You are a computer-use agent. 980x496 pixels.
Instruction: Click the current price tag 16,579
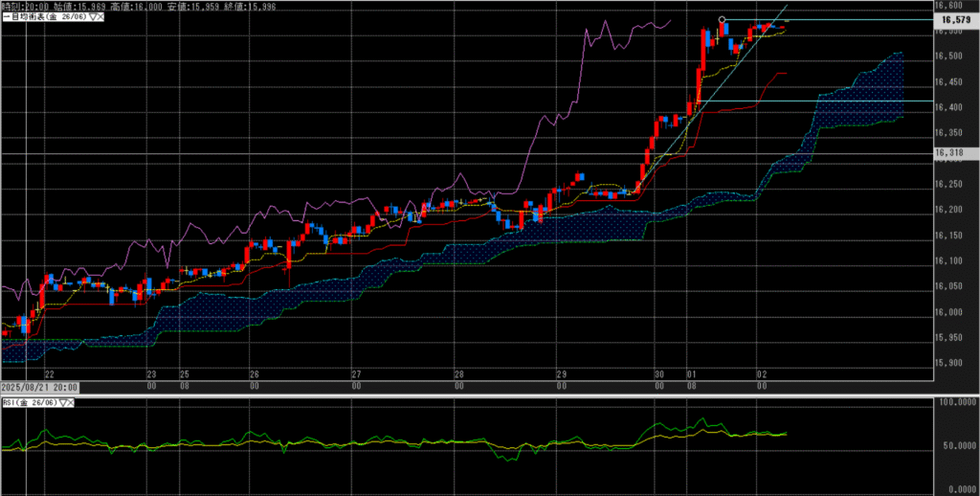pyautogui.click(x=951, y=19)
